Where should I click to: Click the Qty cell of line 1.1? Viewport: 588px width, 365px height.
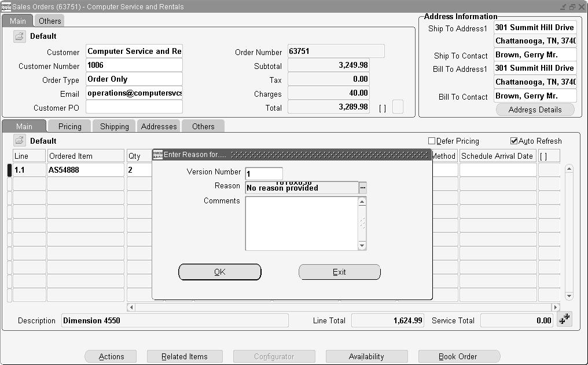[x=139, y=170]
